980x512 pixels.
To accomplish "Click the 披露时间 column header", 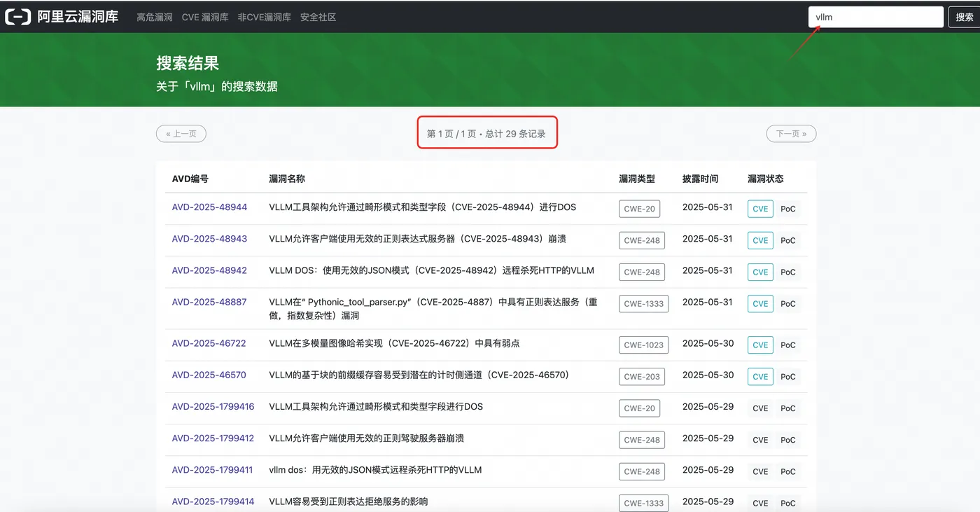I will (x=700, y=179).
